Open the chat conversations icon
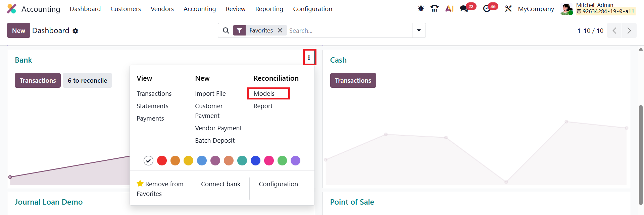This screenshot has height=215, width=644. pos(464,9)
